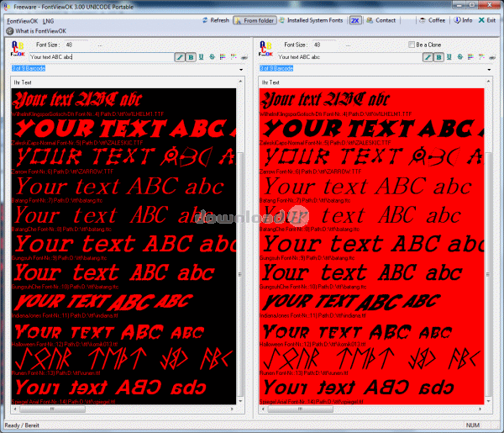Image resolution: width=504 pixels, height=433 pixels.
Task: Toggle bold in the right pane
Action: 438,57
